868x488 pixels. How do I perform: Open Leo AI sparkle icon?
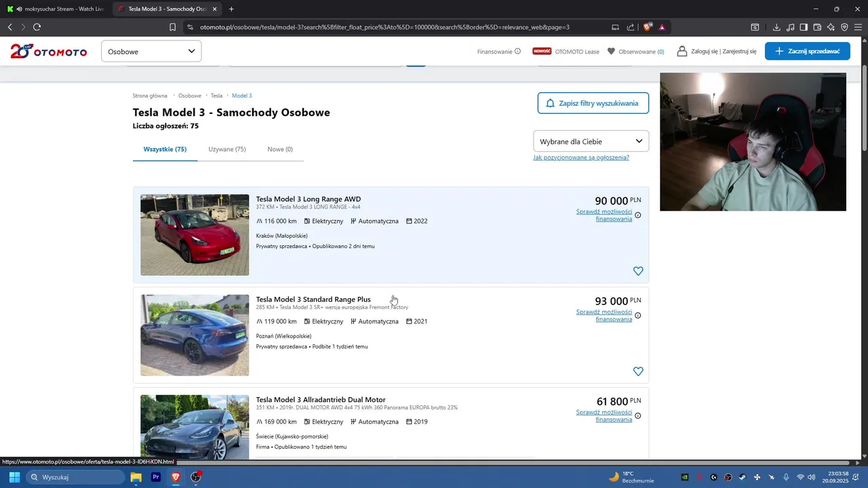(x=831, y=27)
